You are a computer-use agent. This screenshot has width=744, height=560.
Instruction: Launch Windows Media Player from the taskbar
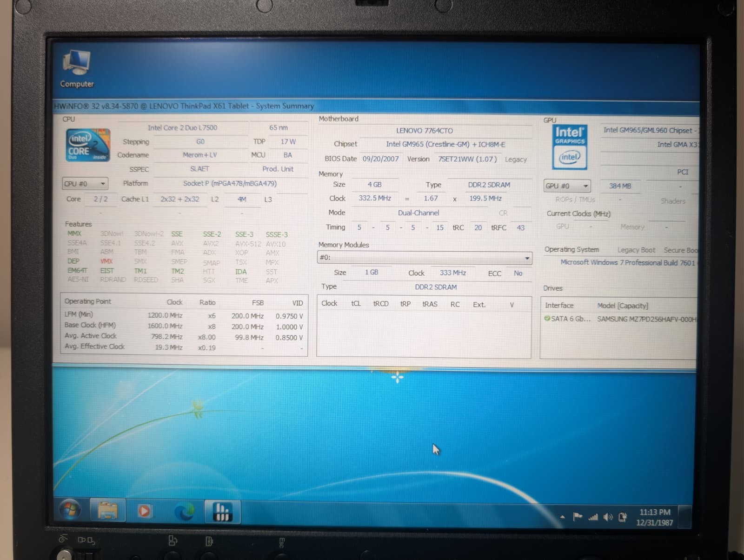coord(144,512)
